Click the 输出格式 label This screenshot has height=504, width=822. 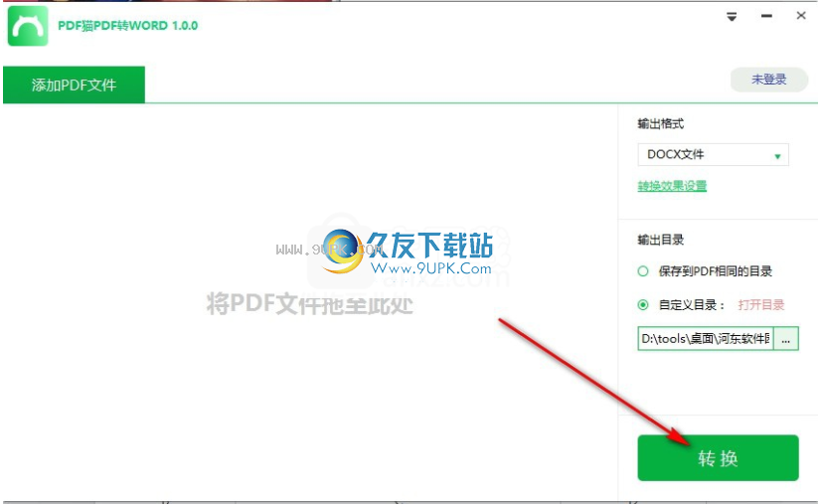(x=661, y=124)
